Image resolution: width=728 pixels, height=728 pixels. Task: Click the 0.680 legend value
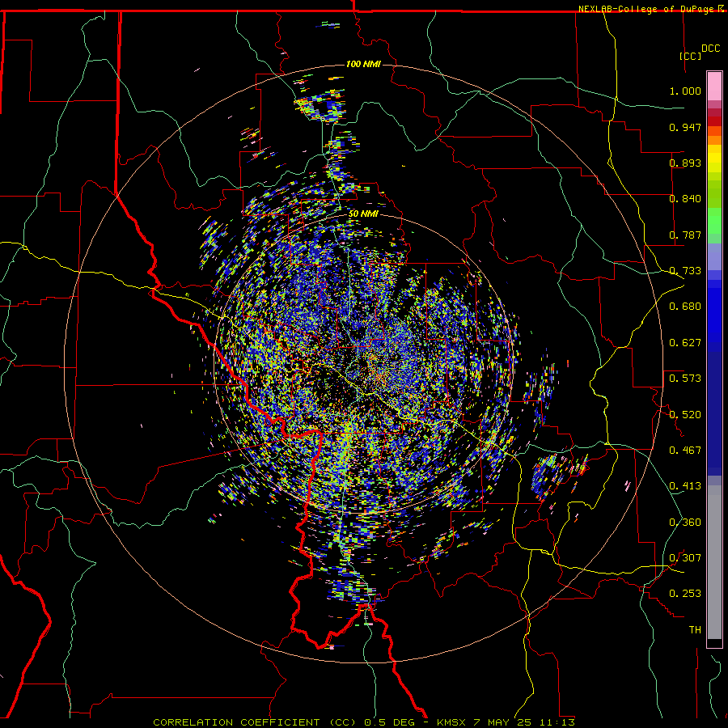point(685,307)
